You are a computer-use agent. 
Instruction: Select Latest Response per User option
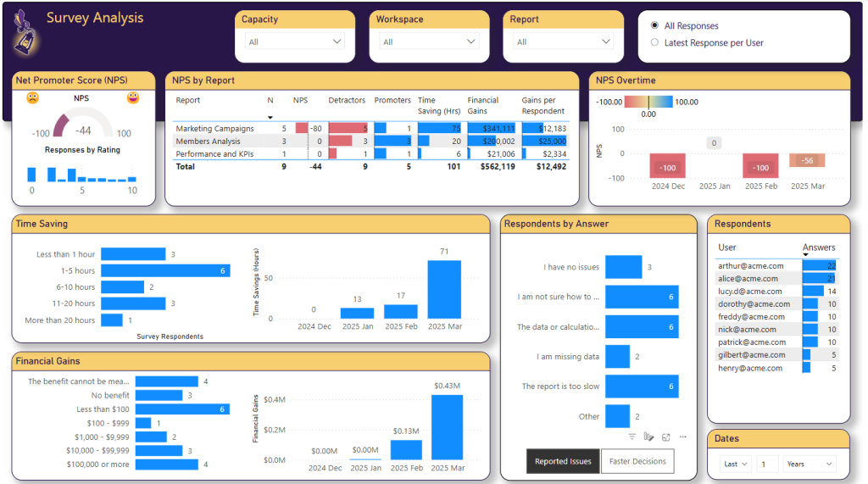[x=654, y=42]
